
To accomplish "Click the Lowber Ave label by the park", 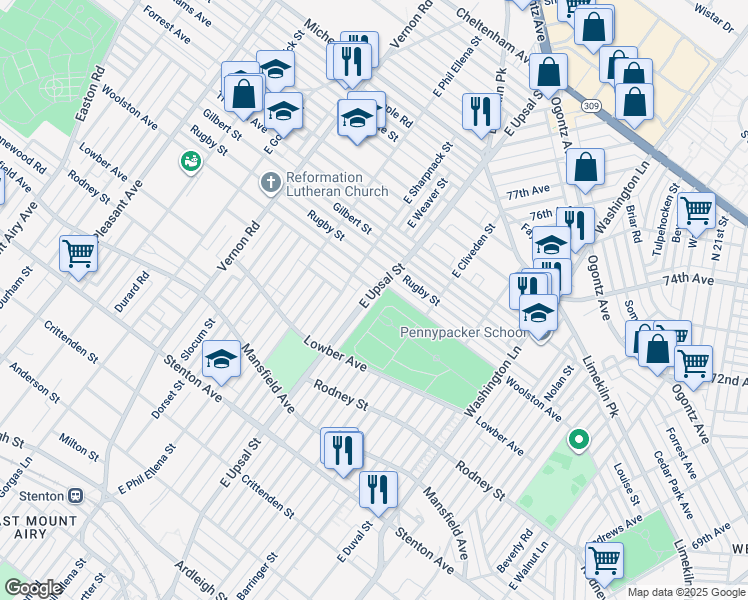I will pos(335,354).
